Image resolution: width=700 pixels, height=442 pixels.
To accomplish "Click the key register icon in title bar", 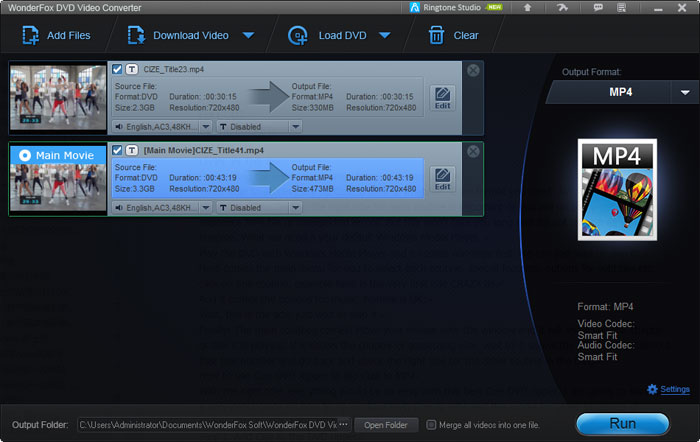I will [x=562, y=8].
